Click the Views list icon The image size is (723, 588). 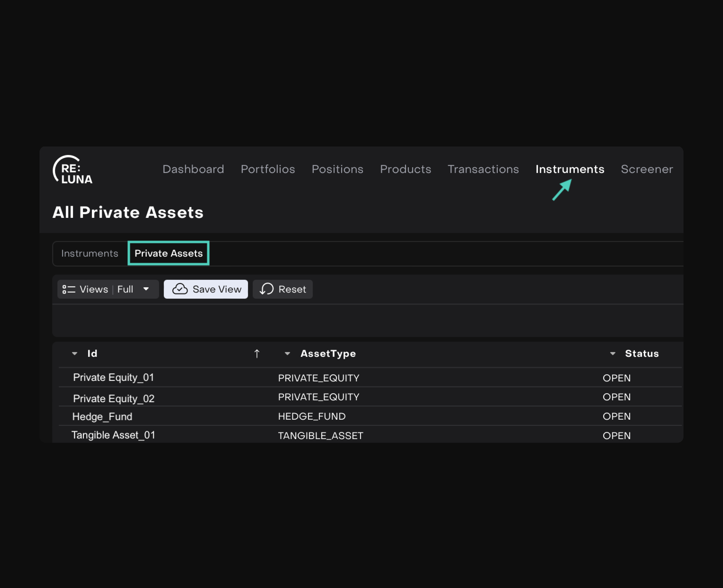69,289
